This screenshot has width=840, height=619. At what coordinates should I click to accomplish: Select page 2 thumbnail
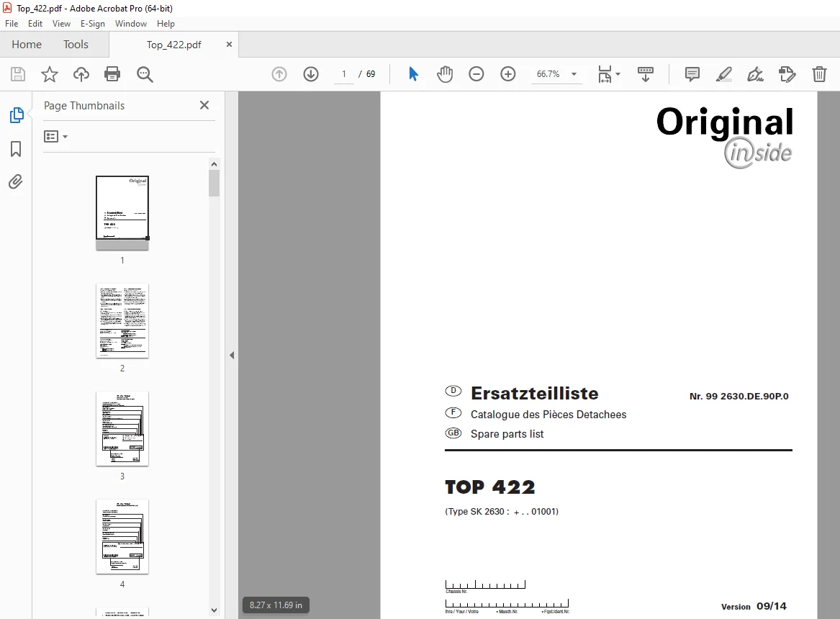122,321
